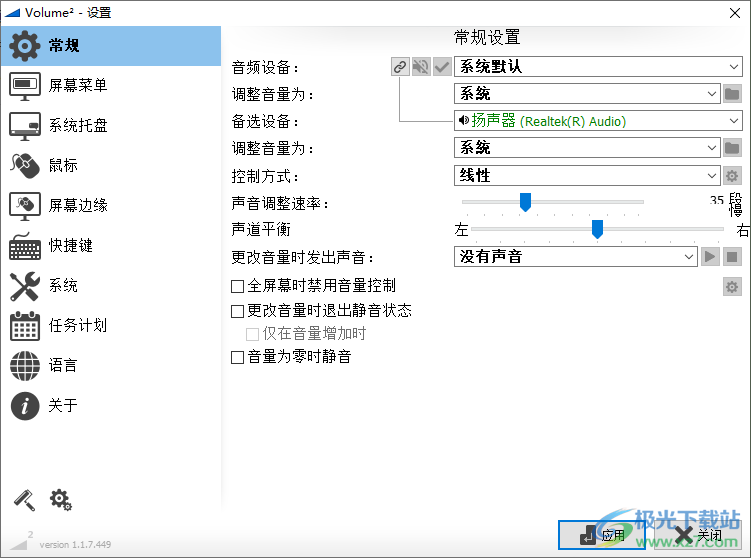This screenshot has height=558, width=751.
Task: Click the 声道平衡 balance slider handle
Action: click(x=597, y=230)
